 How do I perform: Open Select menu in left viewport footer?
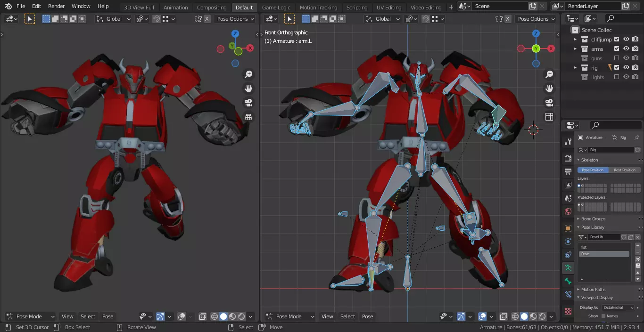coord(88,316)
